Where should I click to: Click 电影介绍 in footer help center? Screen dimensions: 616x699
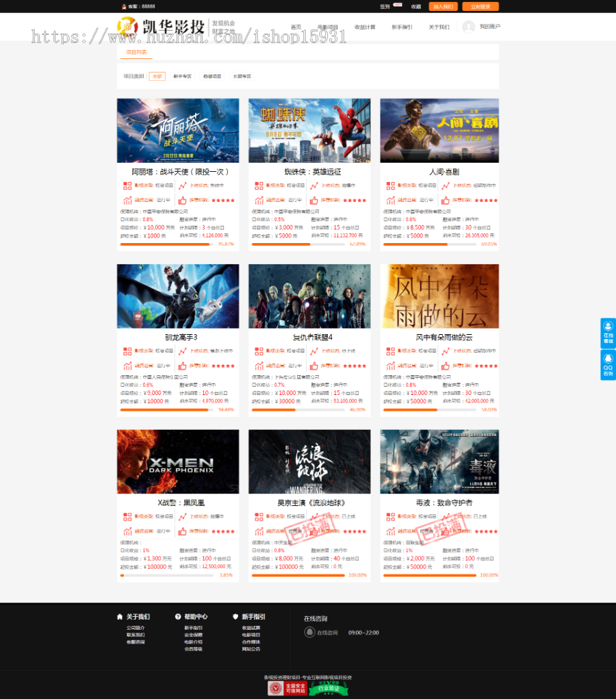click(x=194, y=642)
